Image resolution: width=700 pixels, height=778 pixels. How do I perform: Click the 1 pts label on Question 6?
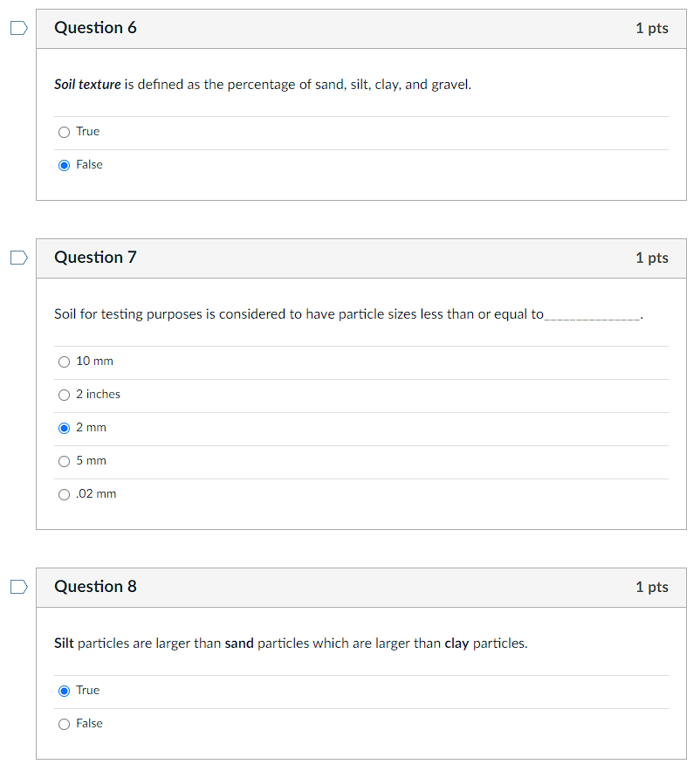point(651,29)
